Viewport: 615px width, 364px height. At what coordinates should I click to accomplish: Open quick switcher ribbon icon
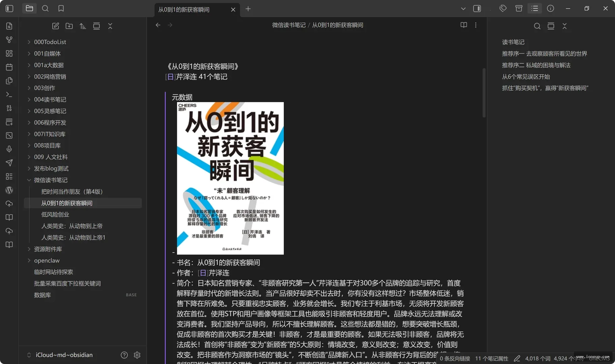pyautogui.click(x=9, y=26)
